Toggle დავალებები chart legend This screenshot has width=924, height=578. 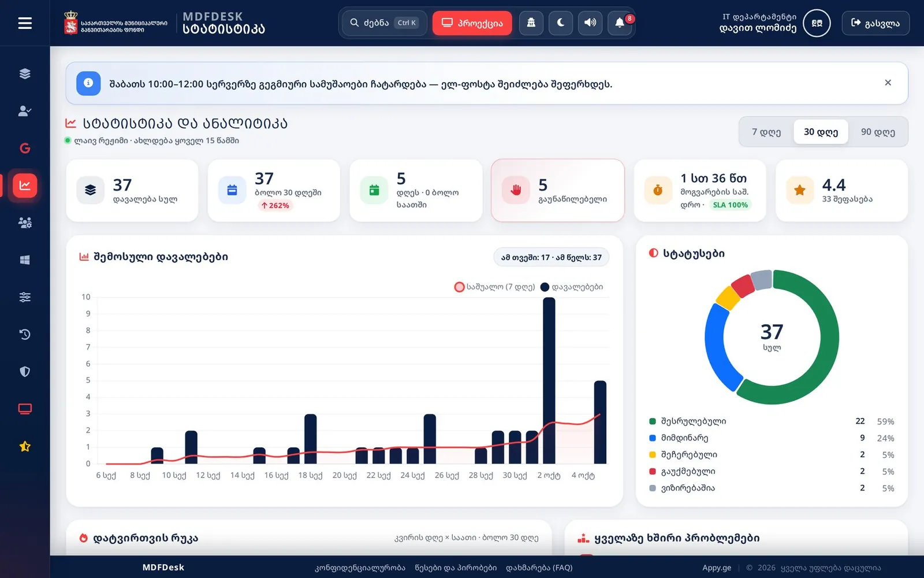tap(572, 287)
